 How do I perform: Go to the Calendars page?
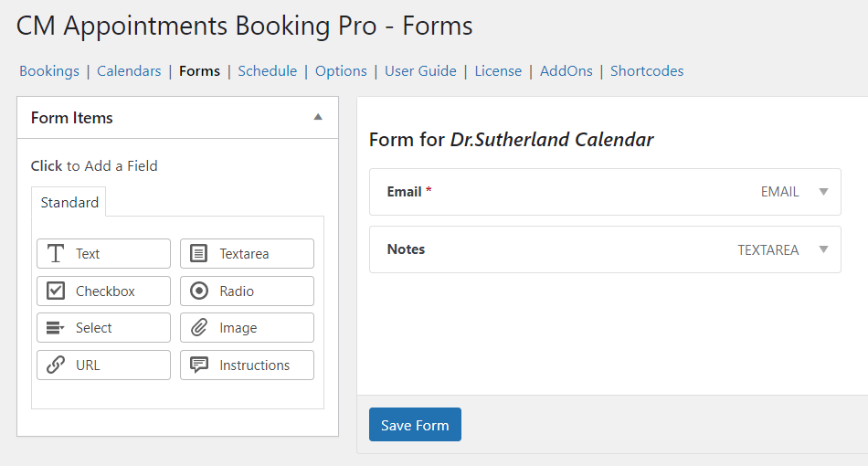(129, 71)
